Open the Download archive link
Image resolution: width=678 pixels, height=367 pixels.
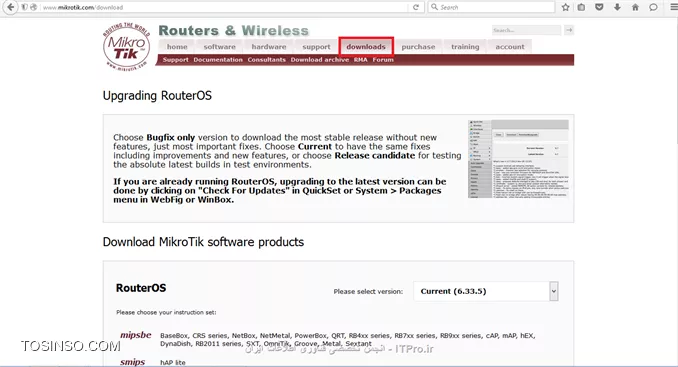point(320,60)
